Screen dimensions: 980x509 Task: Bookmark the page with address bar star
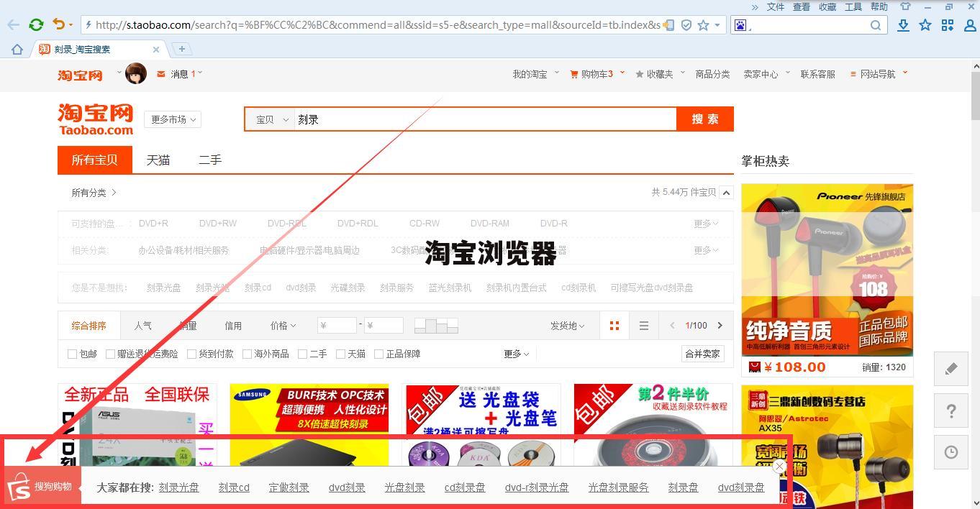pyautogui.click(x=703, y=25)
